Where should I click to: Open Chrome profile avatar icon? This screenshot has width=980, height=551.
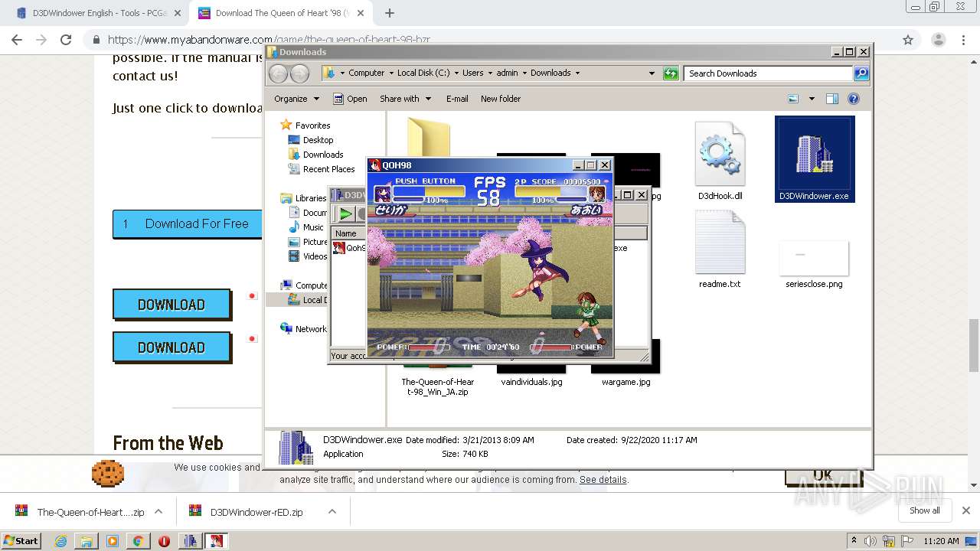(938, 40)
